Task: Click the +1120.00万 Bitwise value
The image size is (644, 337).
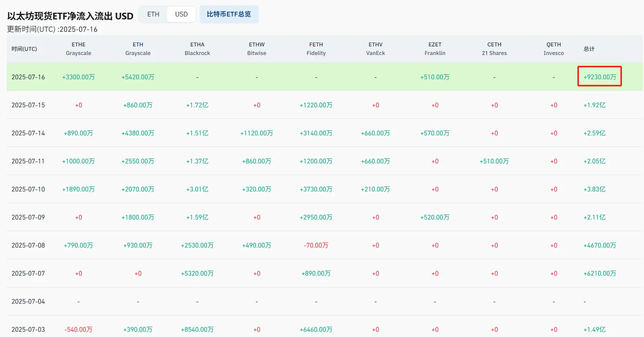Action: [x=257, y=133]
